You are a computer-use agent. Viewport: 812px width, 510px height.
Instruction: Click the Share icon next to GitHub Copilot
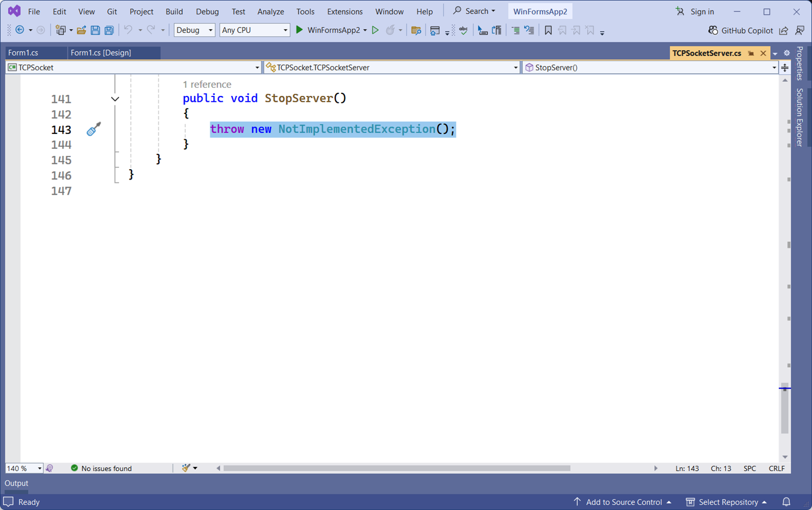pos(784,30)
